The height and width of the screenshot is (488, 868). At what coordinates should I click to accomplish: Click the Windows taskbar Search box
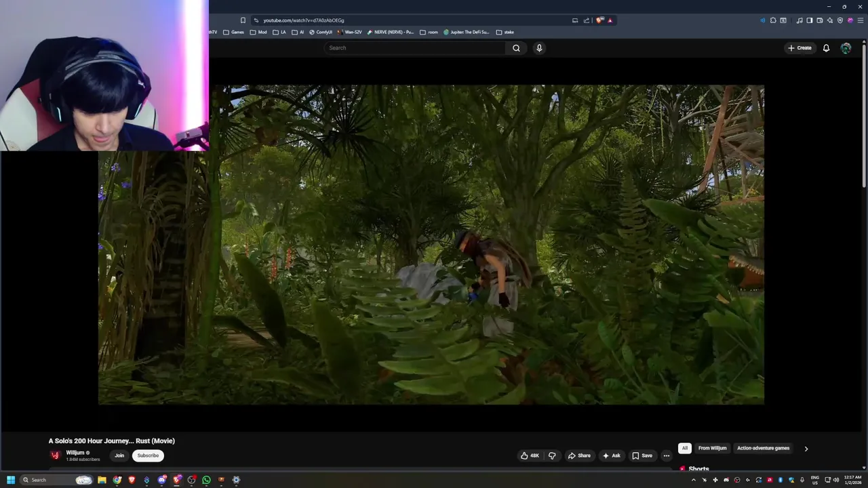[56, 480]
